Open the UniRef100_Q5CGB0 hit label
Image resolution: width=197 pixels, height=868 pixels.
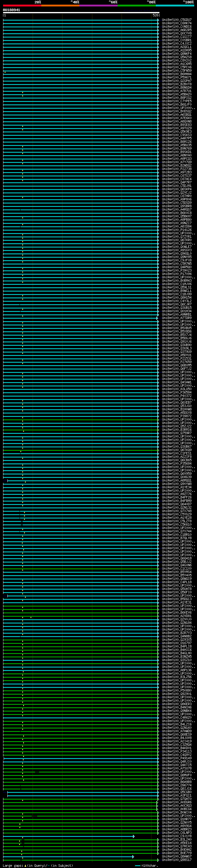176,792
